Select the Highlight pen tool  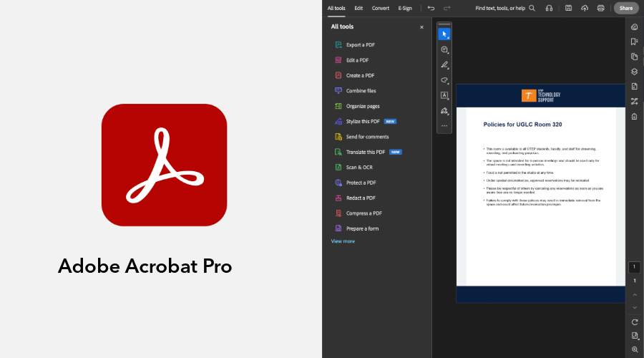point(444,65)
